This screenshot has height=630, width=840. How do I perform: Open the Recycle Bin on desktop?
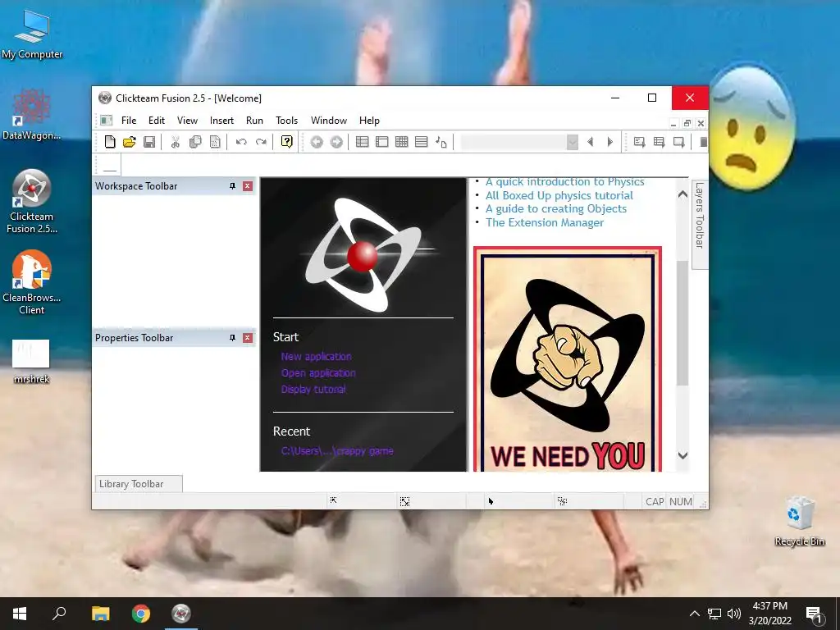coord(799,521)
